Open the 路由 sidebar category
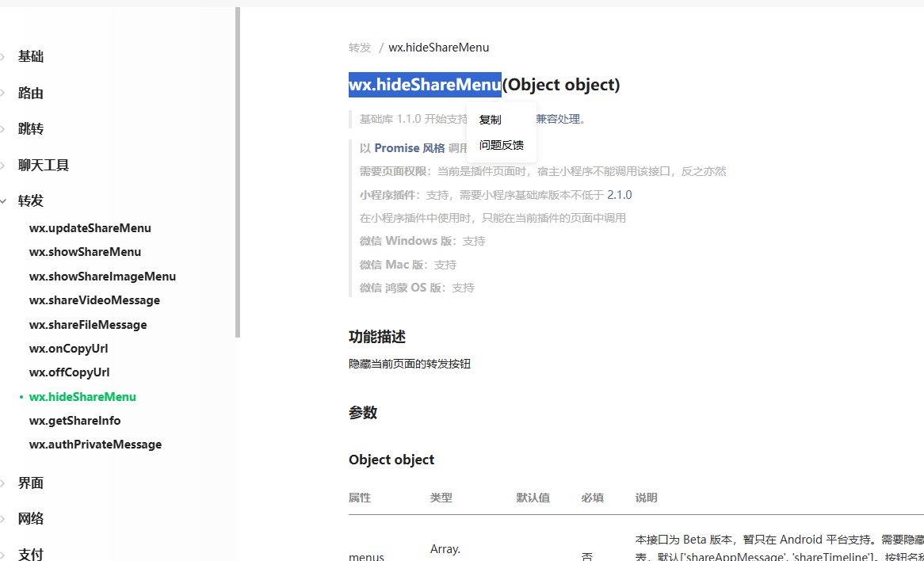Viewport: 924px width, 561px height. tap(31, 93)
